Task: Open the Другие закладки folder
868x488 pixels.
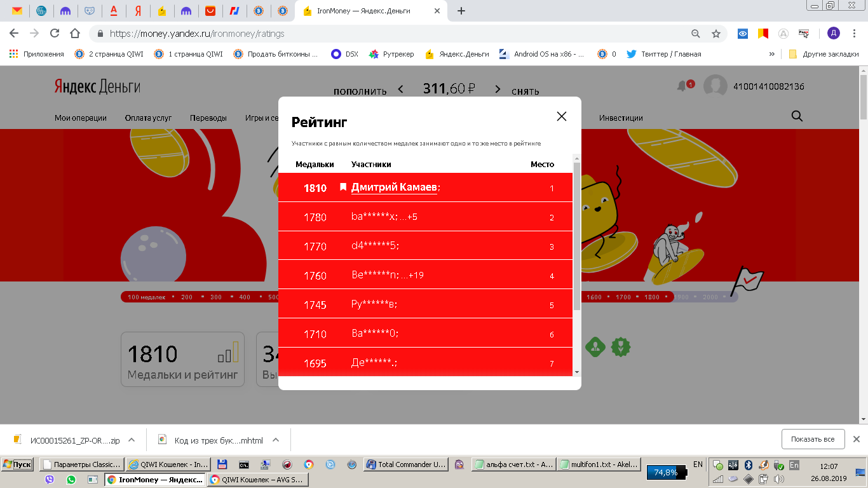Action: coord(824,54)
